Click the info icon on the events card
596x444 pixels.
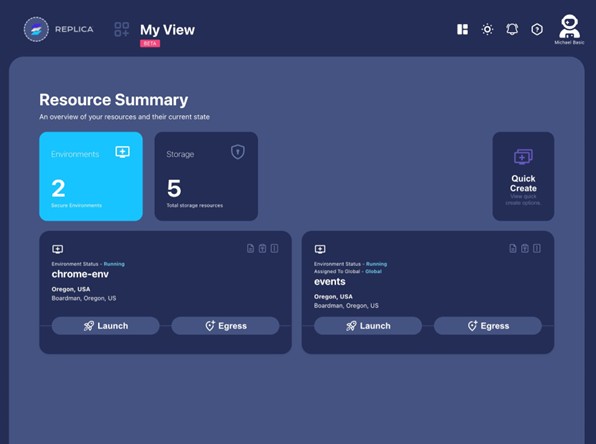tap(537, 248)
